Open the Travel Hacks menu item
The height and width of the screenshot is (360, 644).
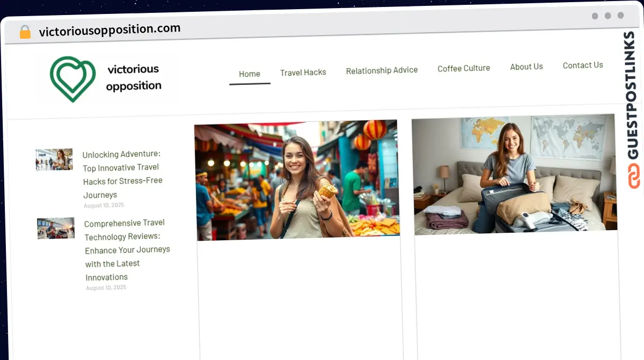303,72
